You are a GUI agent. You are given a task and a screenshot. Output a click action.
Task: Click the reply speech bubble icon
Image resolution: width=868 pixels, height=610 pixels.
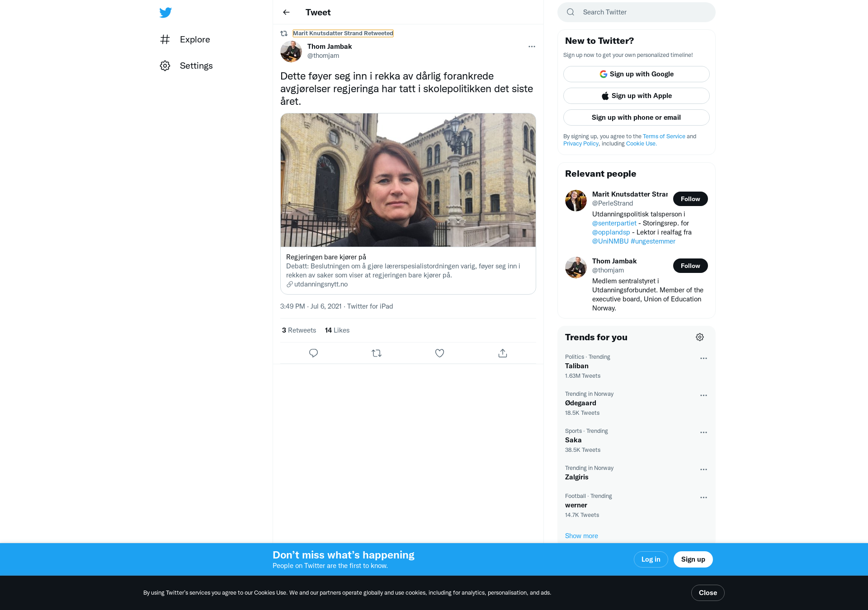313,353
